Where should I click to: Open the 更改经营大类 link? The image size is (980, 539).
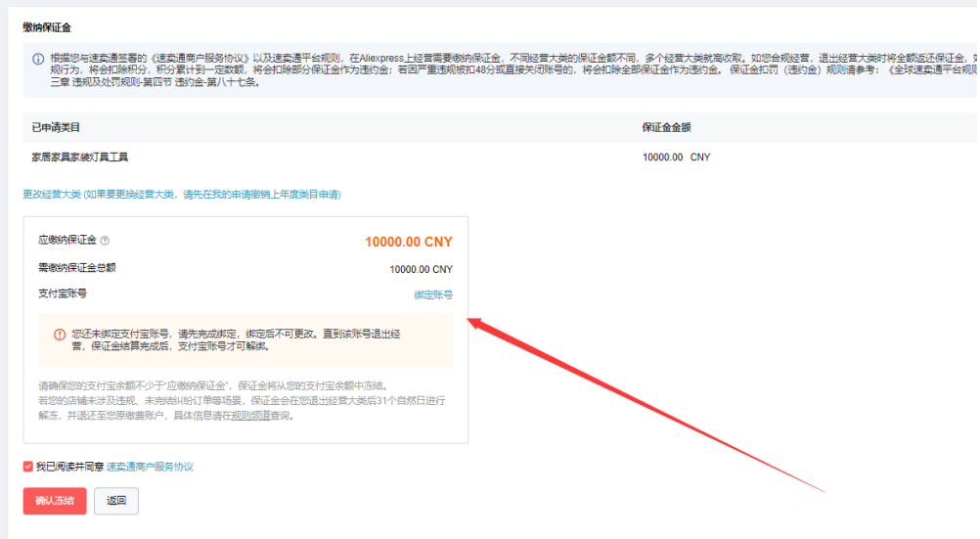click(x=52, y=195)
